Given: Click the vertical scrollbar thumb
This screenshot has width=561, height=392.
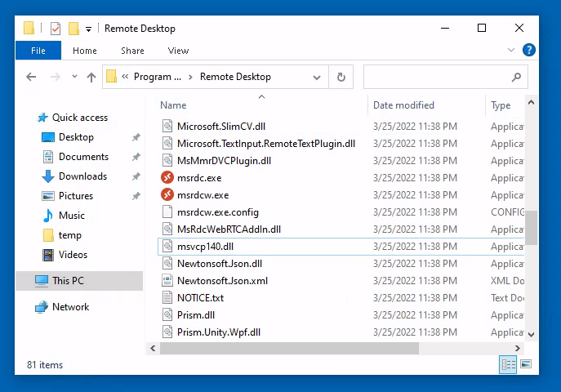Looking at the screenshot, I should [532, 228].
